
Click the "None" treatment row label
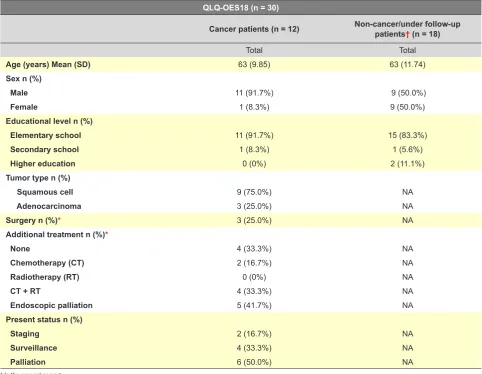[x=20, y=249]
